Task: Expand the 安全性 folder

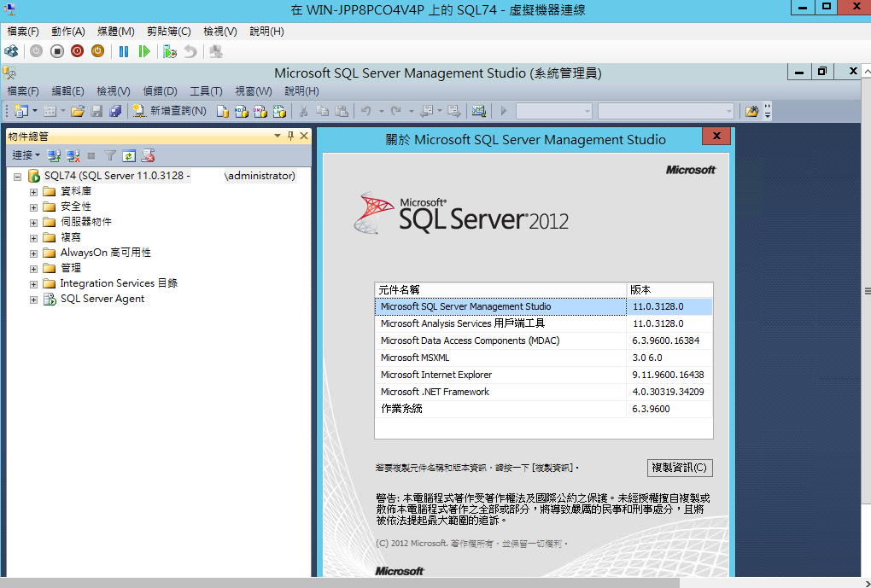Action: point(34,207)
